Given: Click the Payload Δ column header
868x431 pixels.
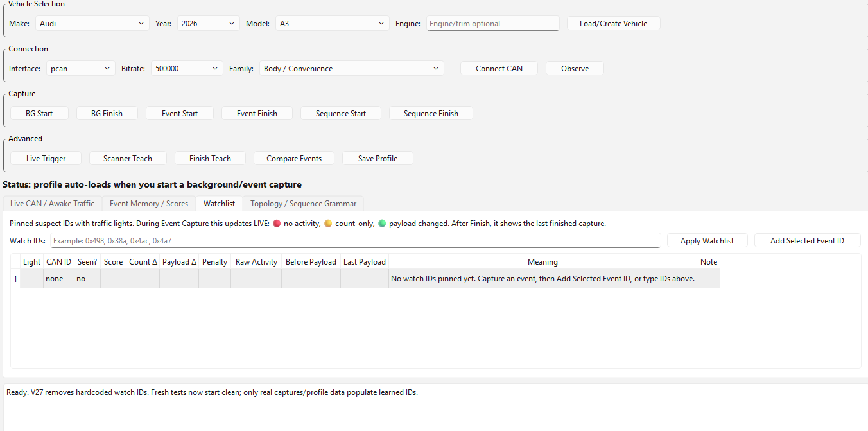Looking at the screenshot, I should 179,262.
